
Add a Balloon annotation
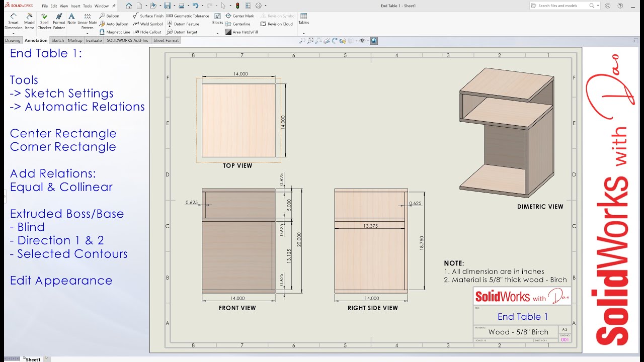109,16
